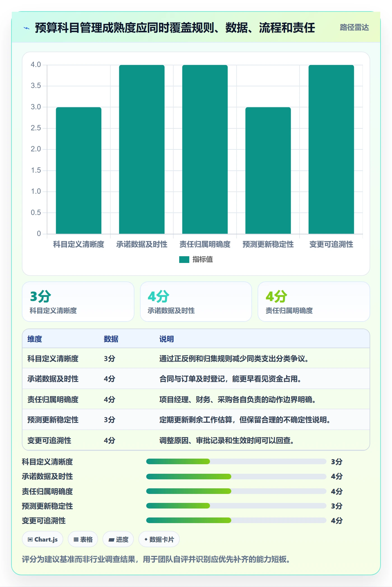Viewport: 392px width, 587px height.
Task: Click the 指标值 legend label
Action: pos(202,260)
